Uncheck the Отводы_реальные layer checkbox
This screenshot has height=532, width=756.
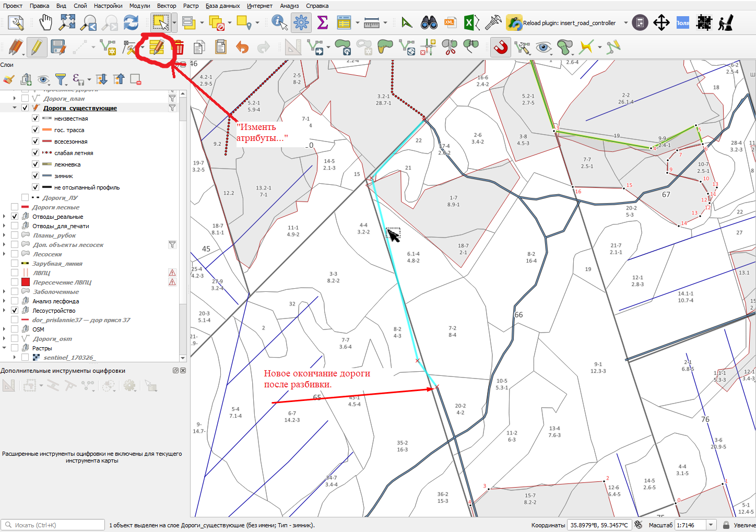coord(15,217)
